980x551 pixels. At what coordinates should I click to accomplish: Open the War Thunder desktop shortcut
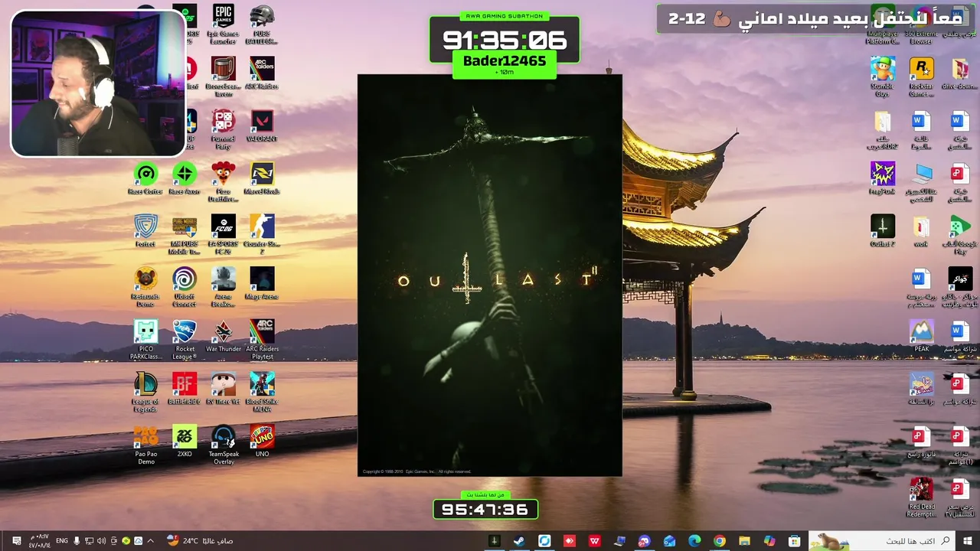pyautogui.click(x=223, y=337)
